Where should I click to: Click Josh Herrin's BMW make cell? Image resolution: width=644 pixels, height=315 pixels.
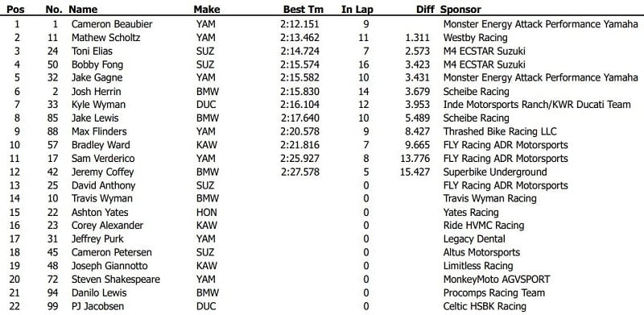click(208, 91)
